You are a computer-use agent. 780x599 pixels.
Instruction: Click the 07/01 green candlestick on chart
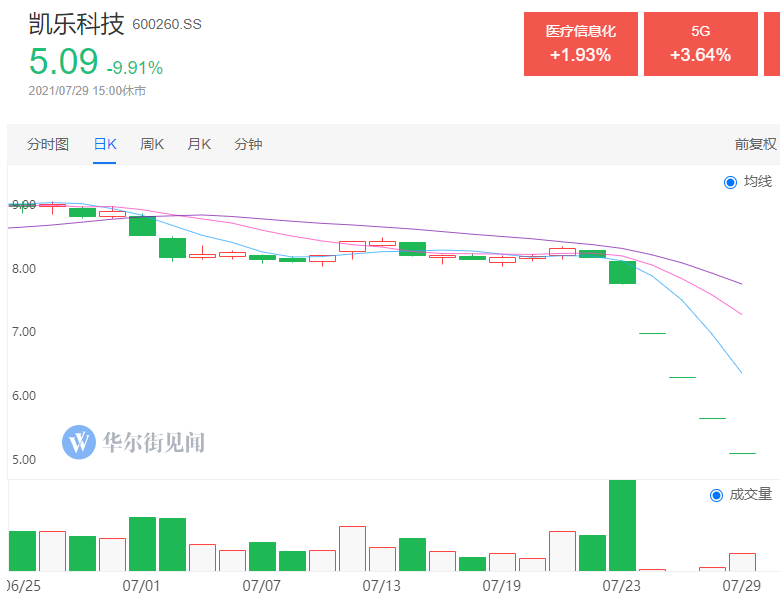point(143,226)
